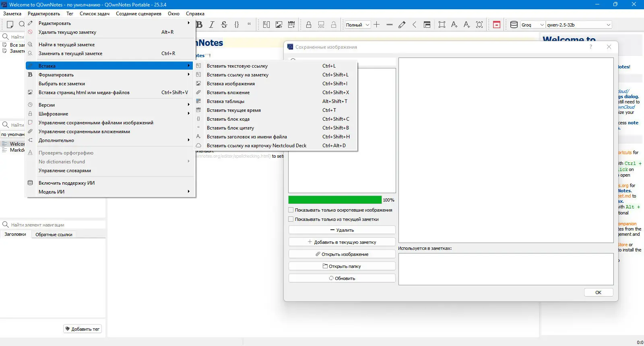
Task: Click 'Добавить в текущую заметку' button
Action: tap(342, 242)
